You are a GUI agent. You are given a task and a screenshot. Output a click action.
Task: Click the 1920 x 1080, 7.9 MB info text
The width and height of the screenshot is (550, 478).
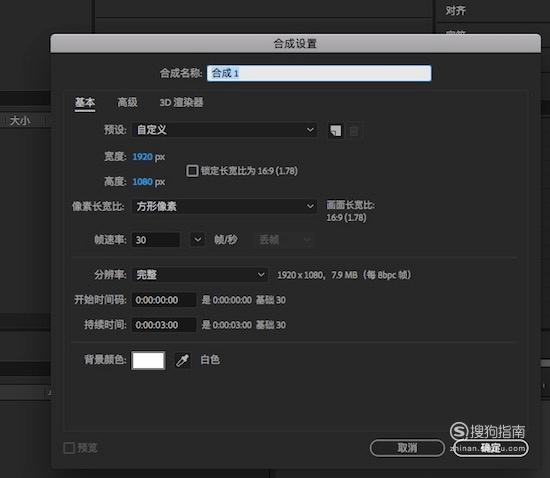(x=344, y=275)
